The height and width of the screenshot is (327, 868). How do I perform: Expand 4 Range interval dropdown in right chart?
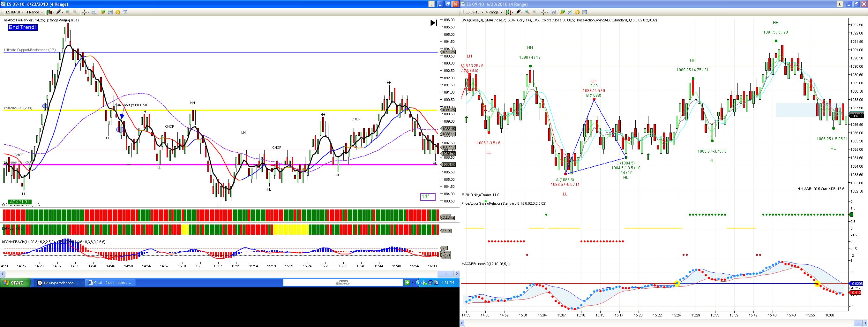coord(494,12)
